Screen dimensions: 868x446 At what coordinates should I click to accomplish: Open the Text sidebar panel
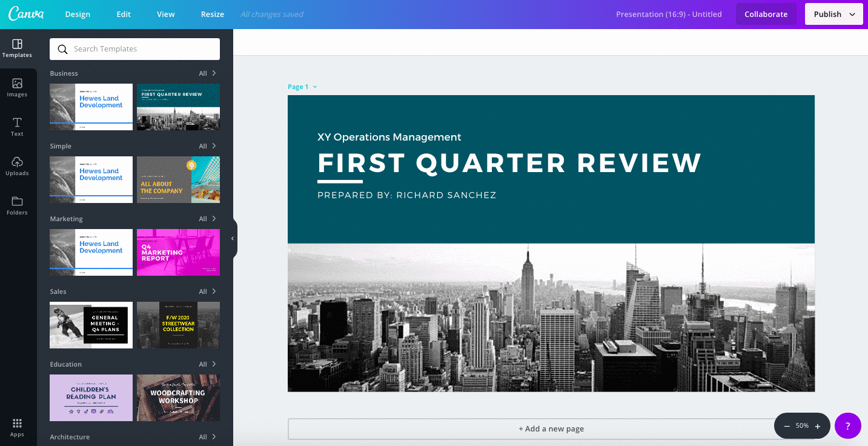click(17, 127)
